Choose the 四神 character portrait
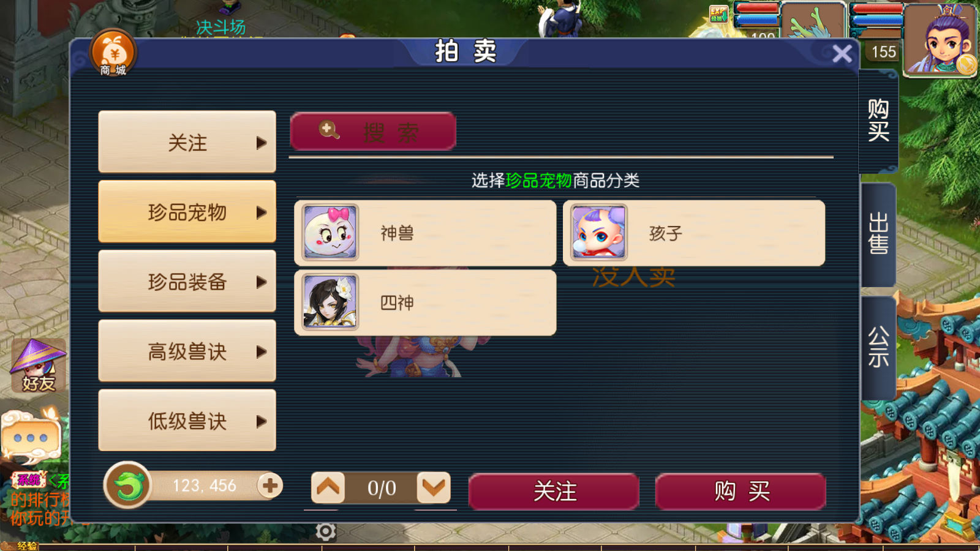This screenshot has width=980, height=551. (x=330, y=302)
